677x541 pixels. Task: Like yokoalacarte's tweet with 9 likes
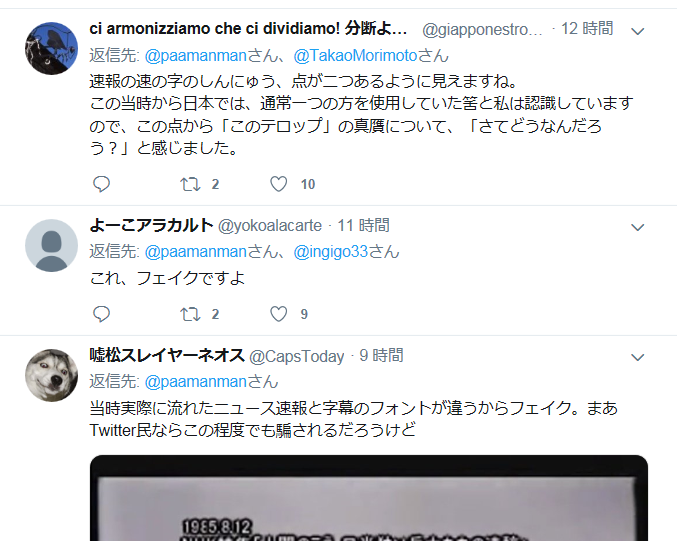(278, 314)
